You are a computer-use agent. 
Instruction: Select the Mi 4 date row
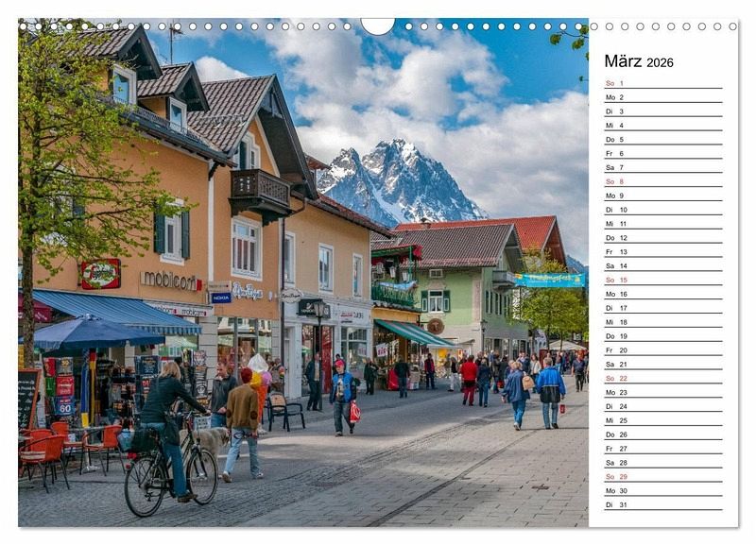663,126
